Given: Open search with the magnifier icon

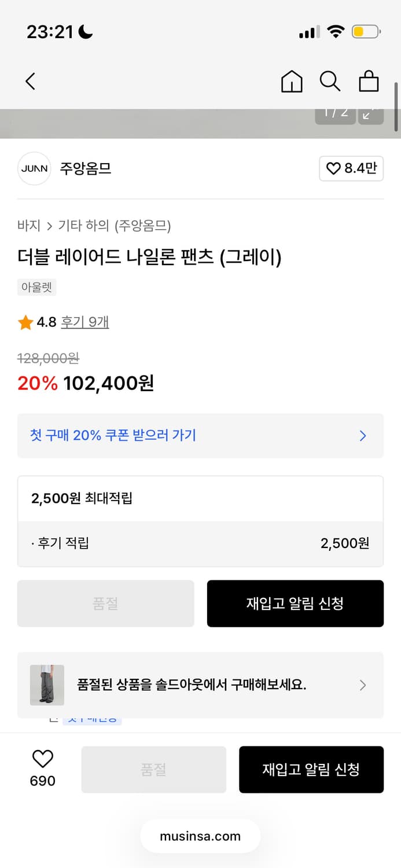Looking at the screenshot, I should [330, 82].
